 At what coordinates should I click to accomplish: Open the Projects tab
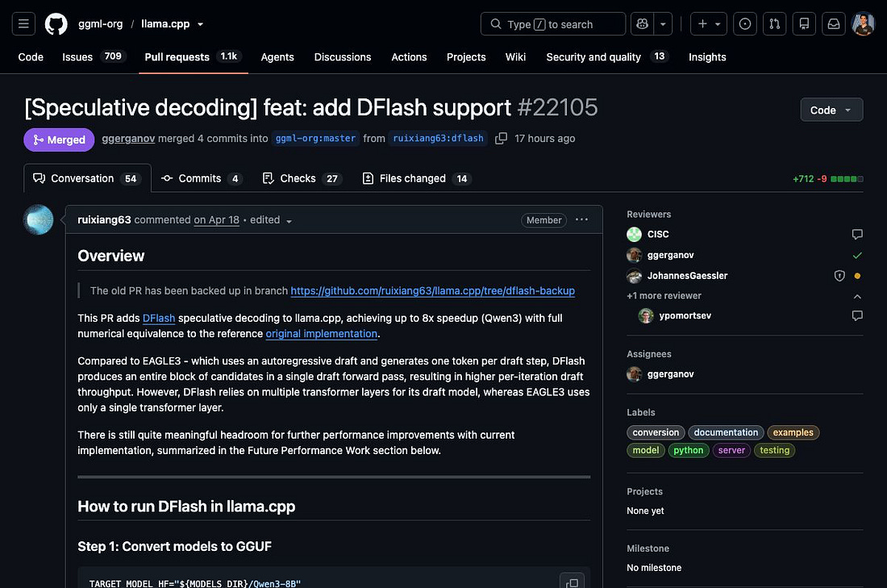coord(466,56)
